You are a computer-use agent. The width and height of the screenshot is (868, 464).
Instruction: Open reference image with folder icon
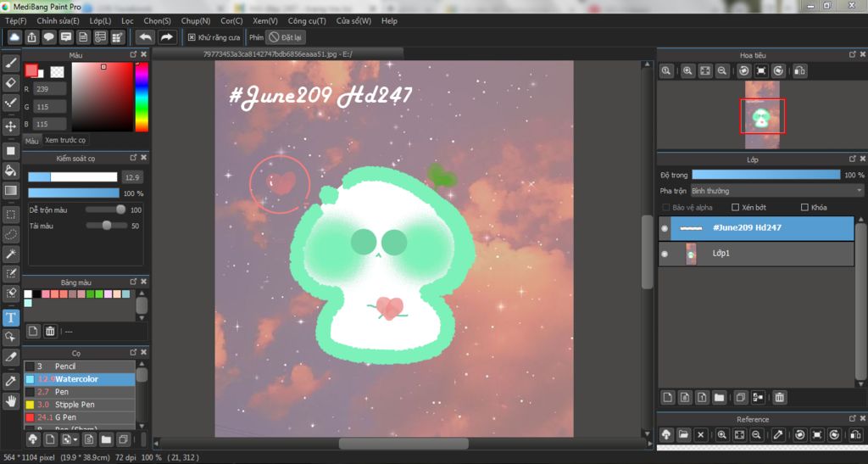pos(683,434)
